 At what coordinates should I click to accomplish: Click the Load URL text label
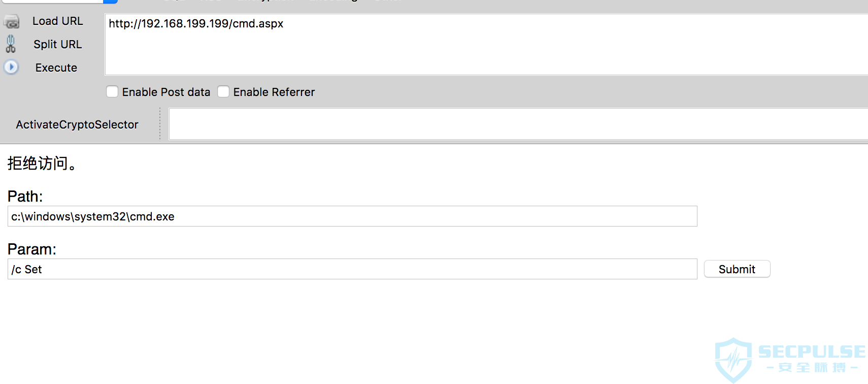(x=57, y=21)
